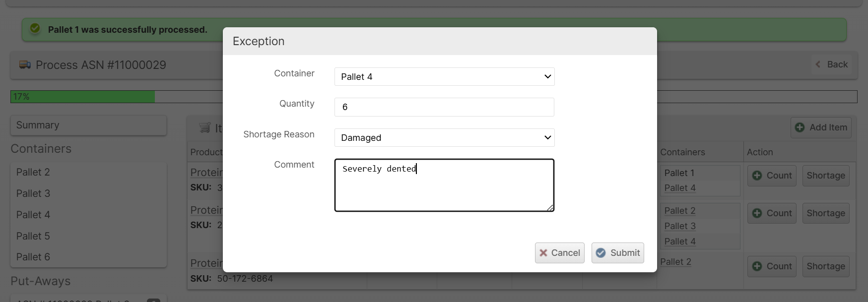Click the red X icon on Cancel
The image size is (868, 302).
click(543, 253)
